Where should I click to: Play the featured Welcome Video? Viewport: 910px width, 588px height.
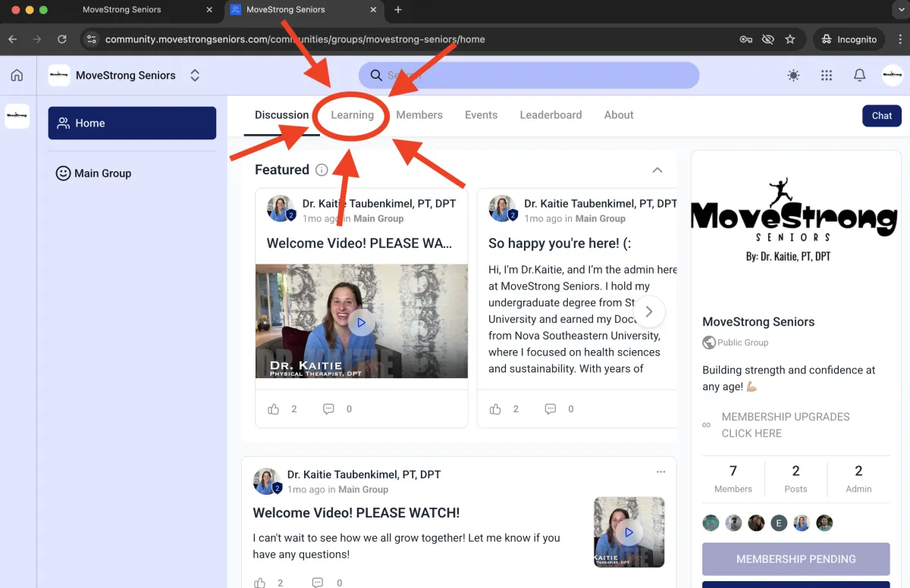(x=361, y=322)
